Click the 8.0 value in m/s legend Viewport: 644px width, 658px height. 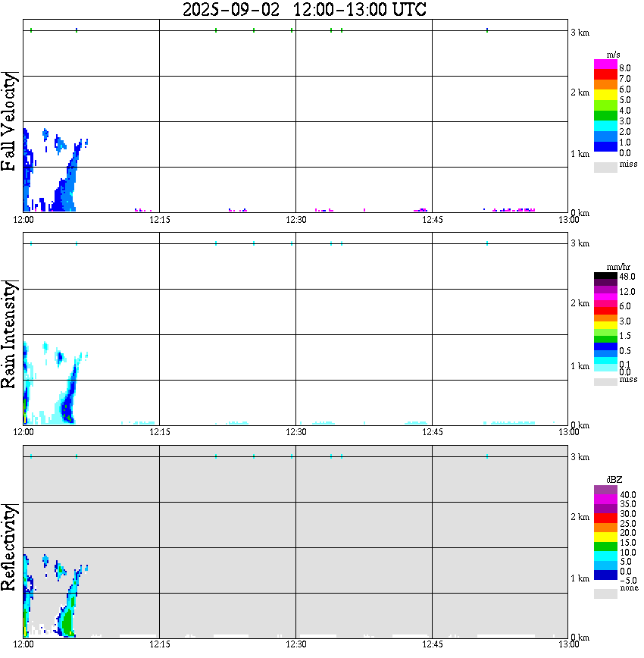[625, 68]
